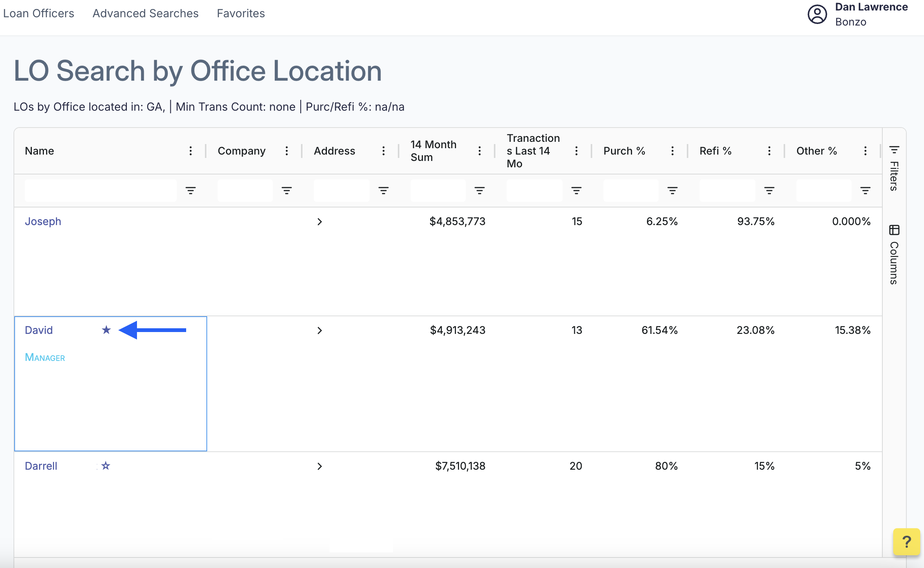Sort by Other % column header
This screenshot has height=568, width=924.
click(x=817, y=151)
